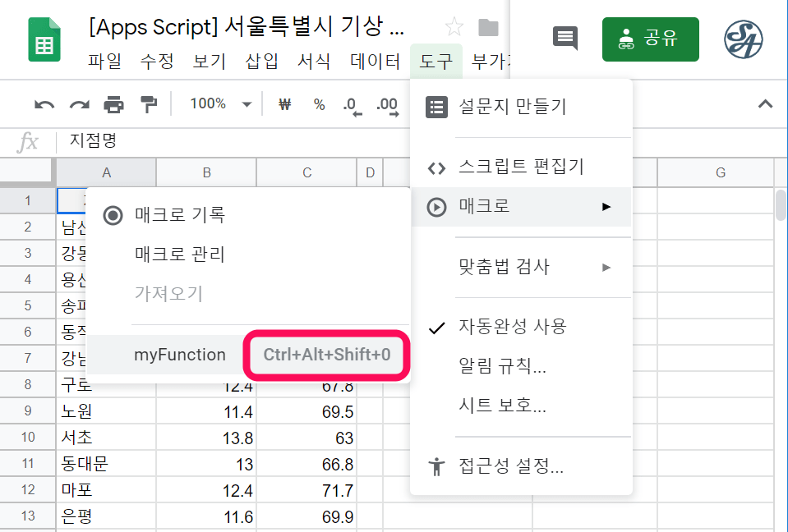Viewport: 788px width, 532px height.
Task: Open the comments speech bubble icon
Action: (565, 39)
